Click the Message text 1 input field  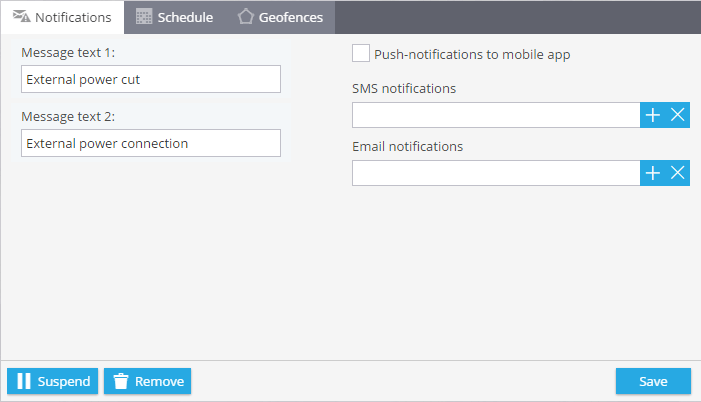pos(151,79)
